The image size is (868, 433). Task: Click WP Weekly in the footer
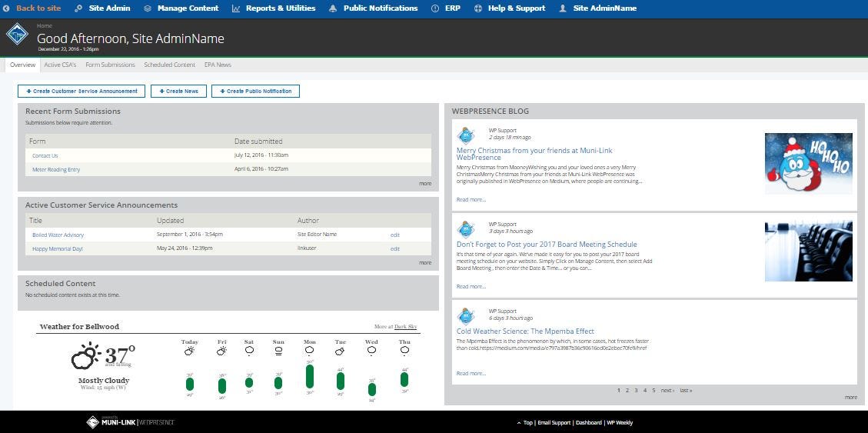620,422
